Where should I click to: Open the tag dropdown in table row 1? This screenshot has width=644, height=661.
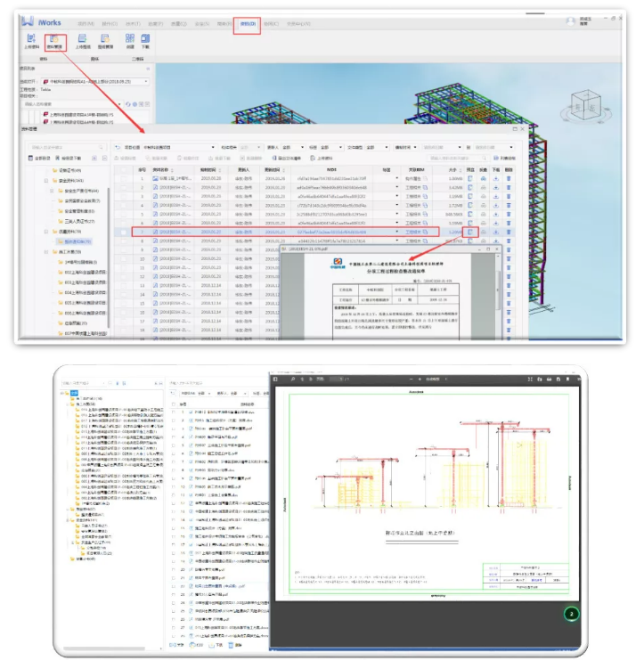(396, 178)
